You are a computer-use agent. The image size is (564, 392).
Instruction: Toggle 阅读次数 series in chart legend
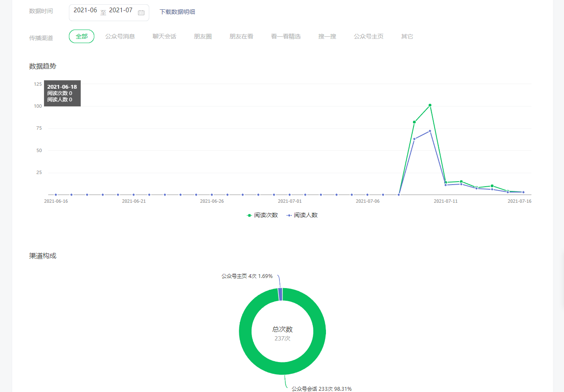click(263, 215)
